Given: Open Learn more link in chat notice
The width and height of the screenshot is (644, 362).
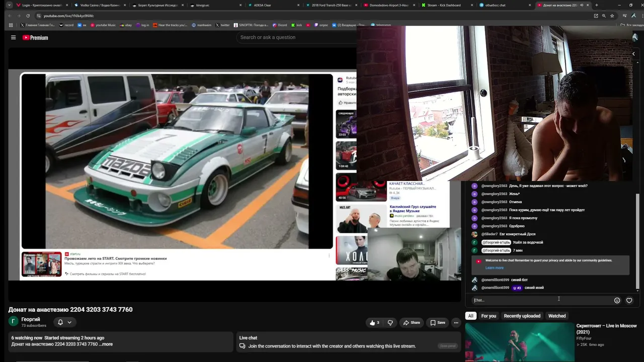Looking at the screenshot, I should [494, 267].
